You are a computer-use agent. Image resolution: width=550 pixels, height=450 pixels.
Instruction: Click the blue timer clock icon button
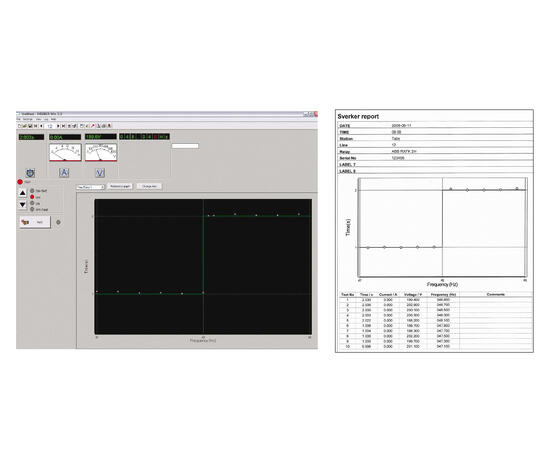(31, 173)
